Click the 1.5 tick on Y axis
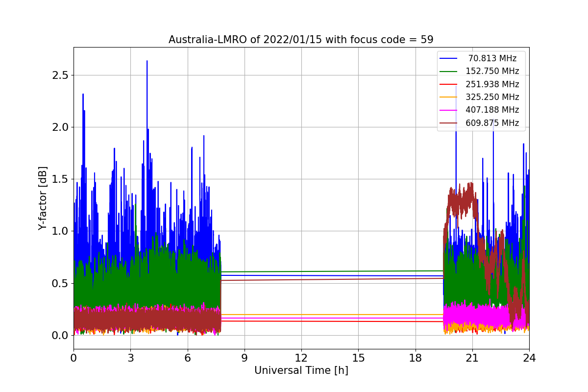588x392 pixels. pyautogui.click(x=61, y=179)
